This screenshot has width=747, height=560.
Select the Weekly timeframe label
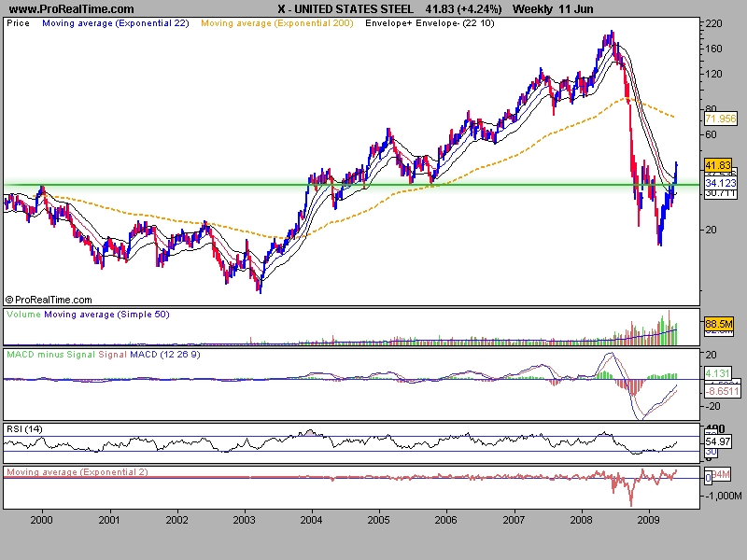click(x=532, y=9)
